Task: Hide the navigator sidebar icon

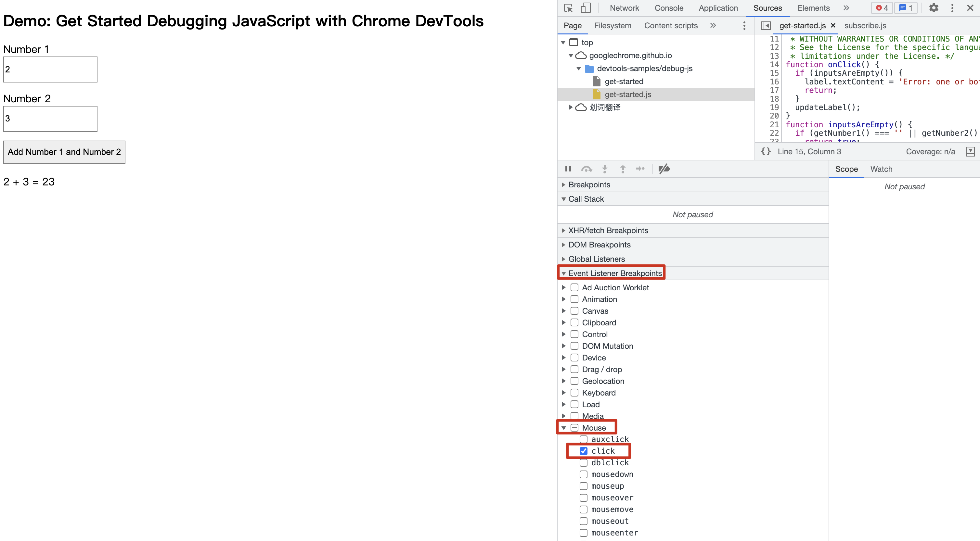Action: pyautogui.click(x=766, y=25)
